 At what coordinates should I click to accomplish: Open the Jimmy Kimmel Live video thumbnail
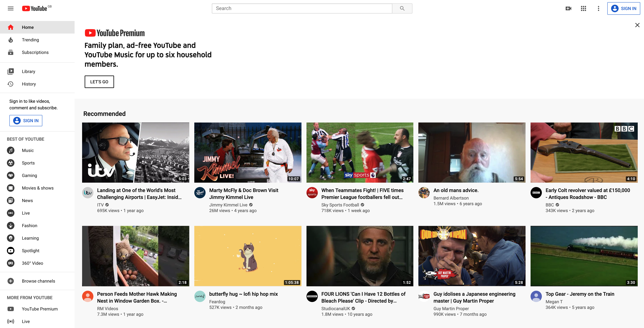[x=248, y=153]
